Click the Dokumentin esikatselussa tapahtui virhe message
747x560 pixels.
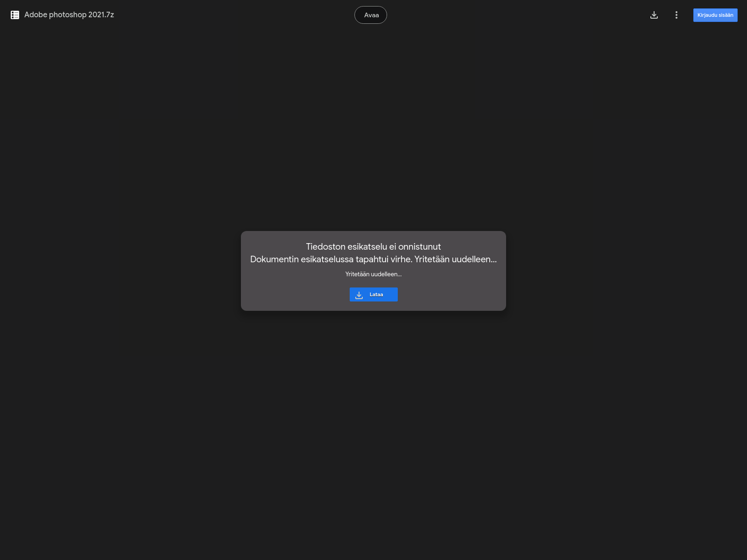pyautogui.click(x=373, y=259)
